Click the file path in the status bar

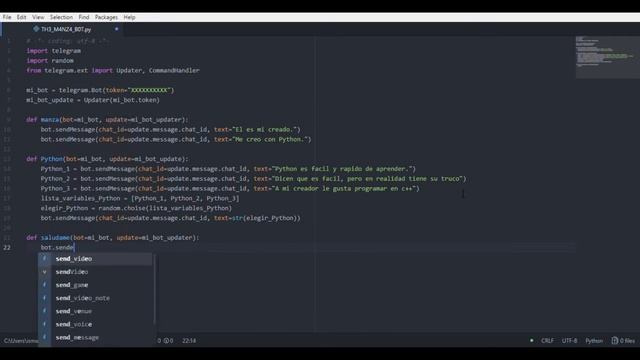pyautogui.click(x=21, y=340)
